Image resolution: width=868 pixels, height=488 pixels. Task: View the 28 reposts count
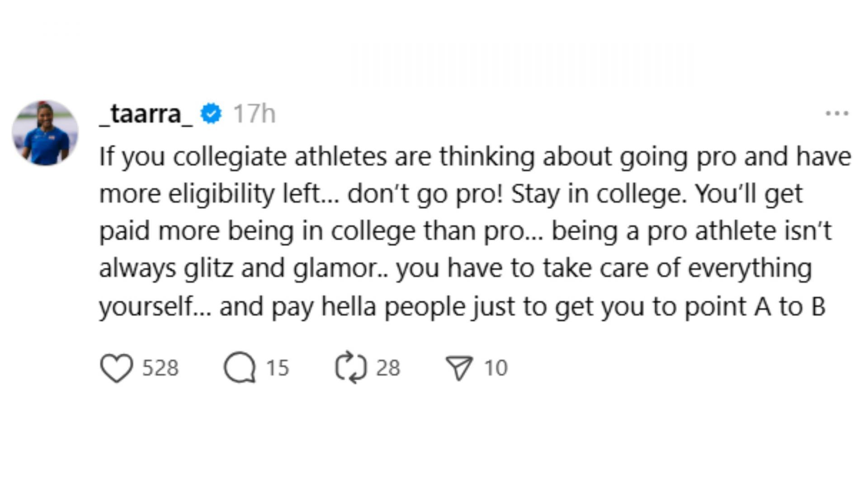388,368
